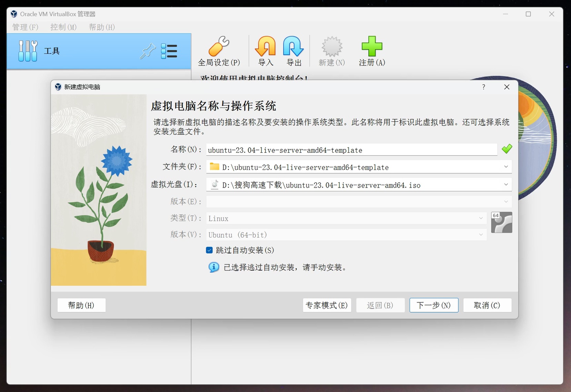Click the Tools (工具) wrench icon
Viewport: 571px width, 392px height.
pos(28,51)
